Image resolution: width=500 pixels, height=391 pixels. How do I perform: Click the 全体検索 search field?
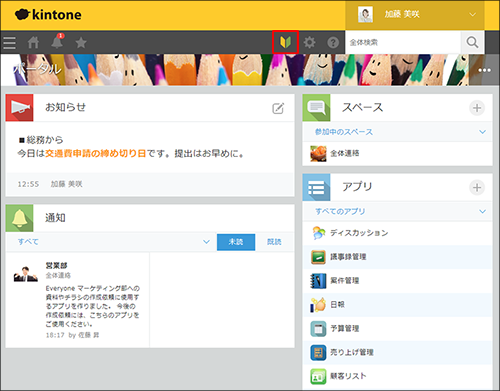[x=403, y=42]
